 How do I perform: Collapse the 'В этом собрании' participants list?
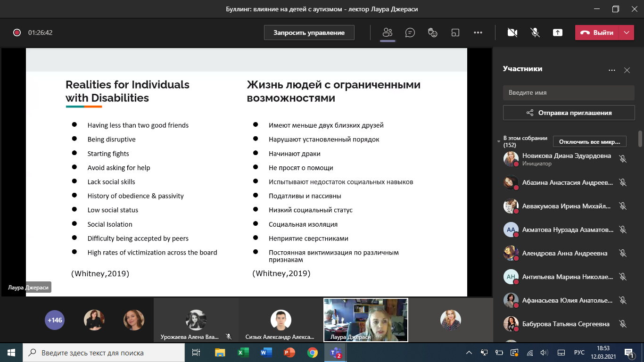(x=499, y=141)
